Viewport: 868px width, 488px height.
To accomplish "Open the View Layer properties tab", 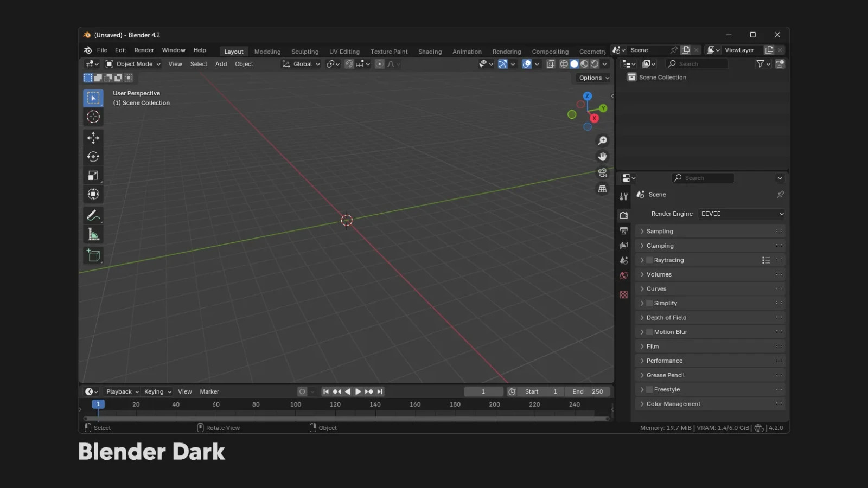I will pyautogui.click(x=624, y=246).
